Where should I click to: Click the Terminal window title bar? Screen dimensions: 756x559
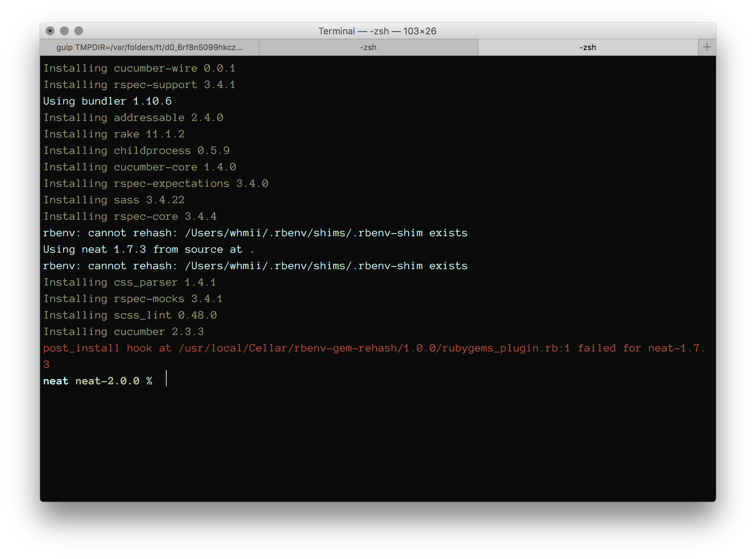pyautogui.click(x=378, y=31)
